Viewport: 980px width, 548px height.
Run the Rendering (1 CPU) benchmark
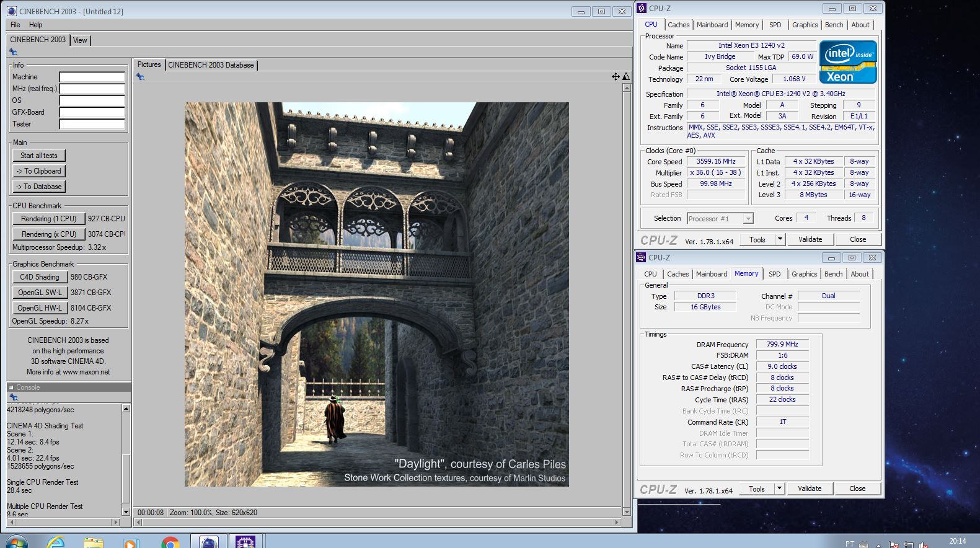pos(48,219)
